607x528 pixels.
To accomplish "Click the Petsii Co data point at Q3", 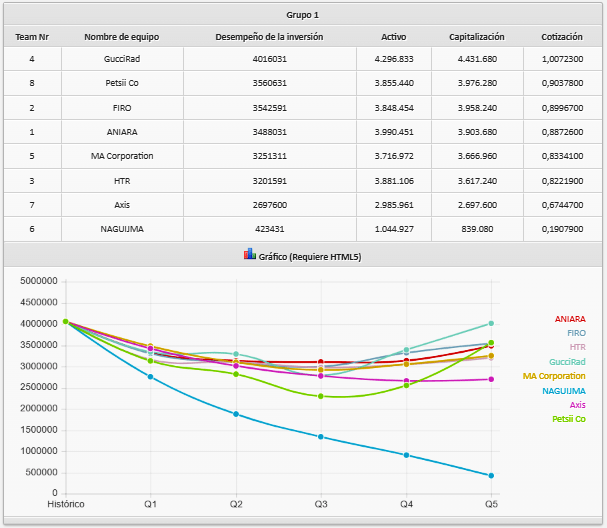I will pos(321,396).
